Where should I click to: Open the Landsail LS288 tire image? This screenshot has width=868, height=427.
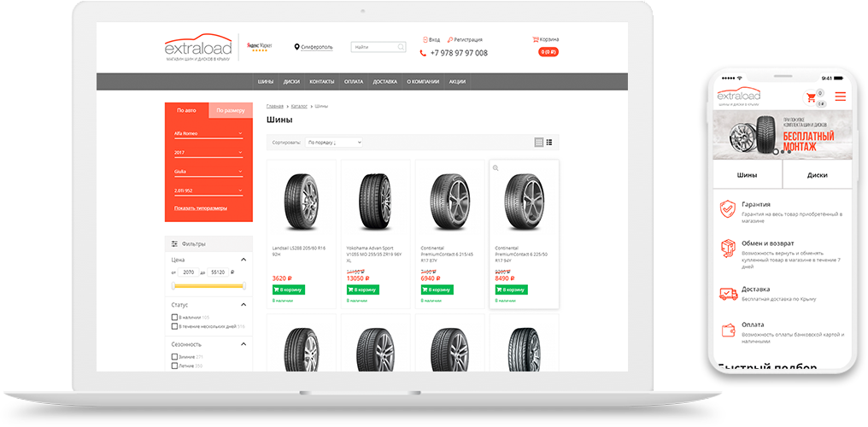pyautogui.click(x=301, y=200)
